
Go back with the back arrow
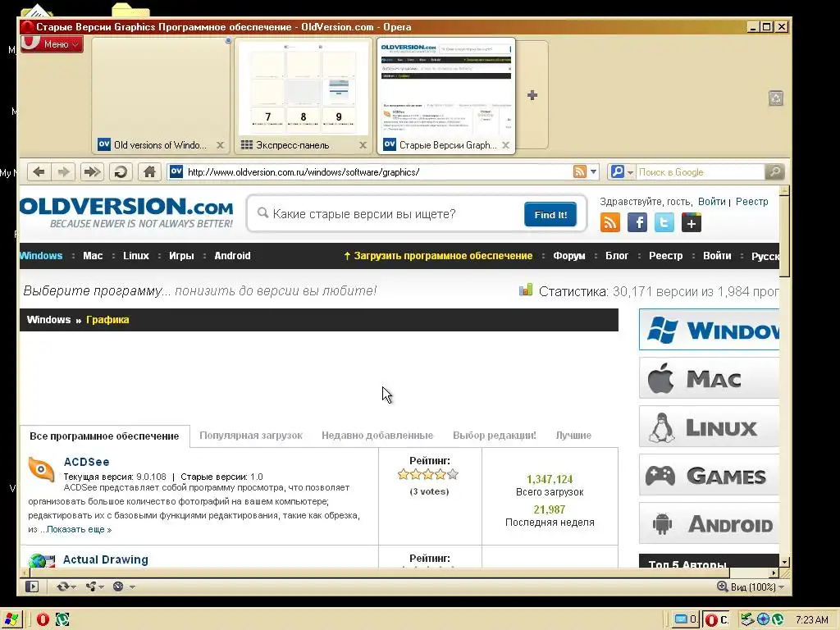(x=39, y=172)
